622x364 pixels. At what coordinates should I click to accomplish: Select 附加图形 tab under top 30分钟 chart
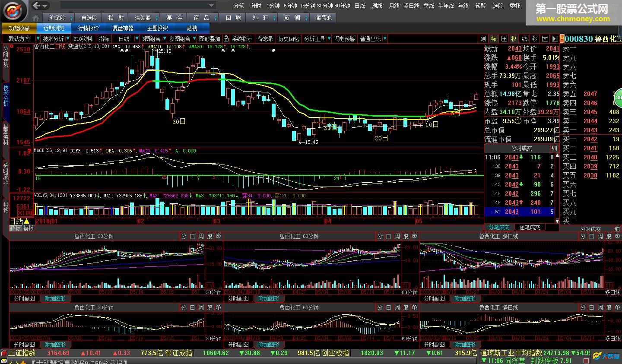[55, 298]
